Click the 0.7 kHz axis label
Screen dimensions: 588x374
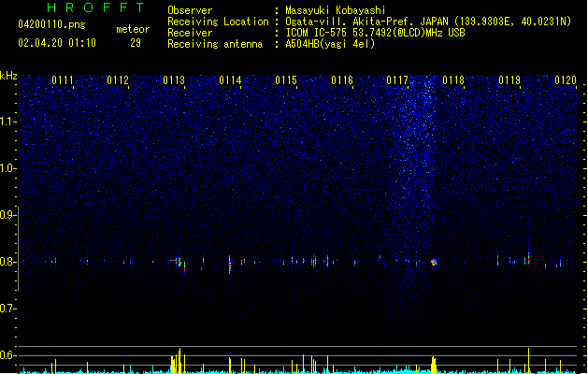point(7,309)
